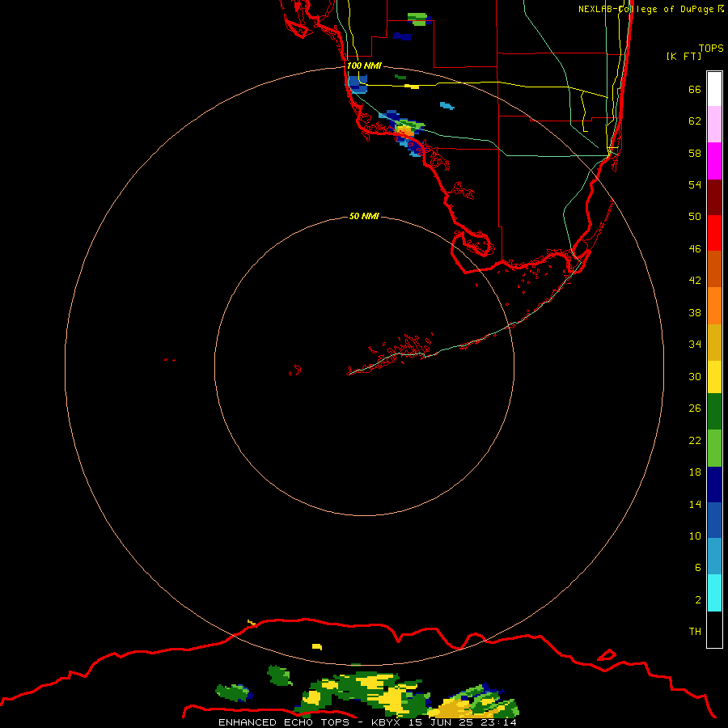Click the 6 value on legend scale
The image size is (728, 728).
(x=697, y=567)
